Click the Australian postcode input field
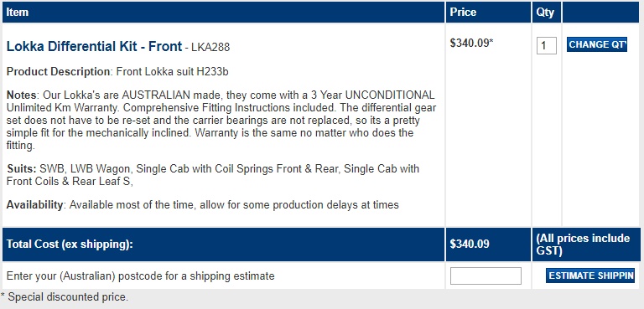Image resolution: width=644 pixels, height=309 pixels. tap(486, 276)
